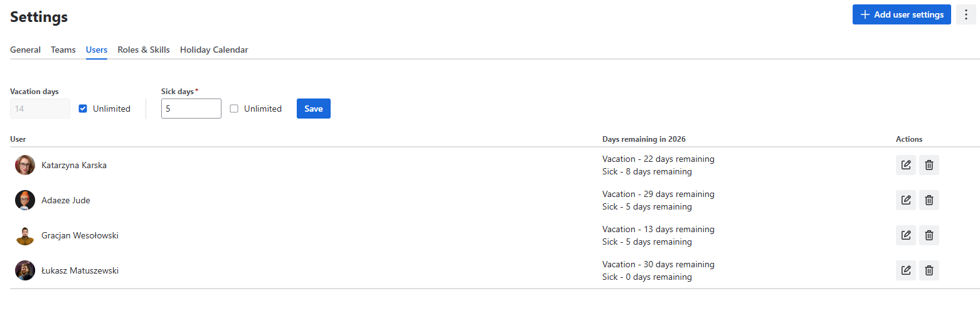Delete Katarzyna Karska's user settings
Screen dimensions: 980x330
[929, 165]
